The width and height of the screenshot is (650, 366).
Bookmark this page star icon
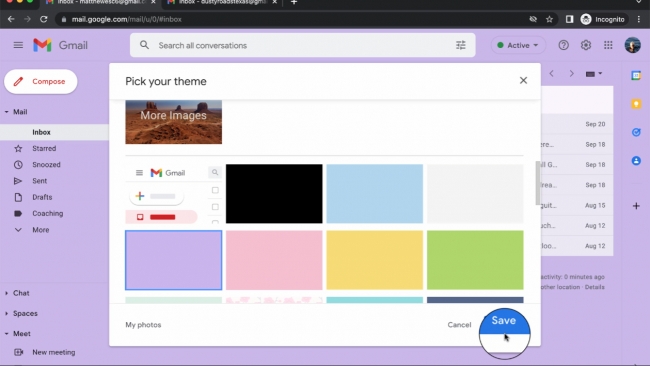(x=549, y=19)
